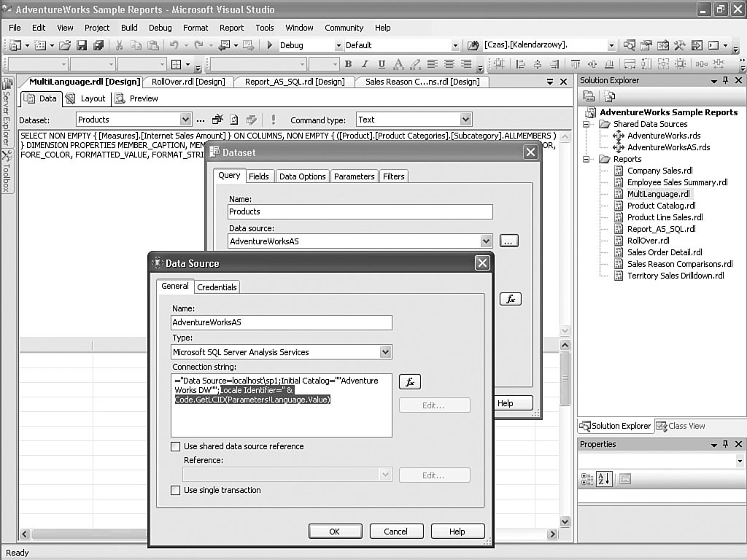This screenshot has width=747, height=560.
Task: Open the Toolbox side panel tab
Action: coord(7,172)
